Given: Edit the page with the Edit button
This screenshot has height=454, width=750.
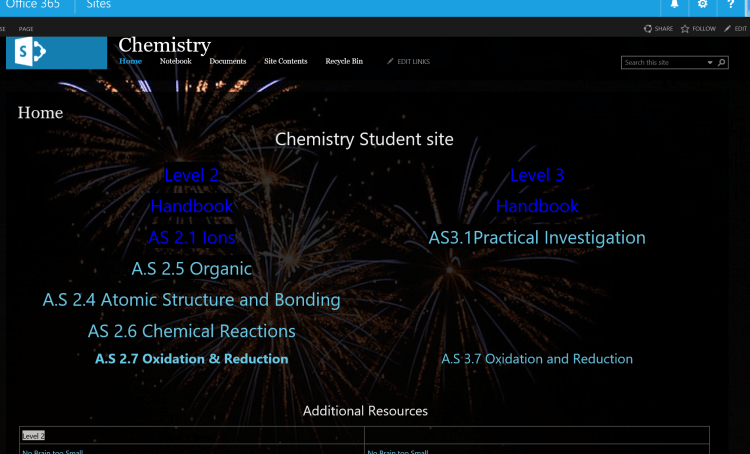Looking at the screenshot, I should 736,29.
